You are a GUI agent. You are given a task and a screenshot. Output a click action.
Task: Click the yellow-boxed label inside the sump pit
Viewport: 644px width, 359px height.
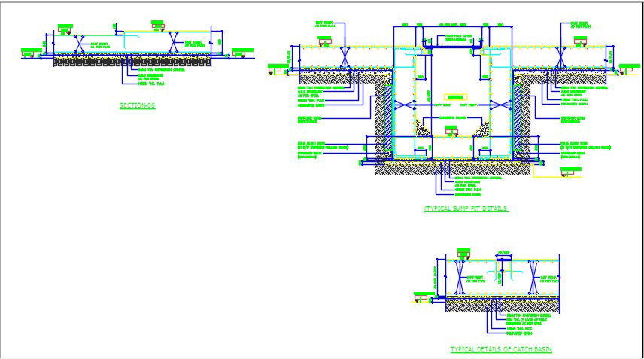[454, 97]
